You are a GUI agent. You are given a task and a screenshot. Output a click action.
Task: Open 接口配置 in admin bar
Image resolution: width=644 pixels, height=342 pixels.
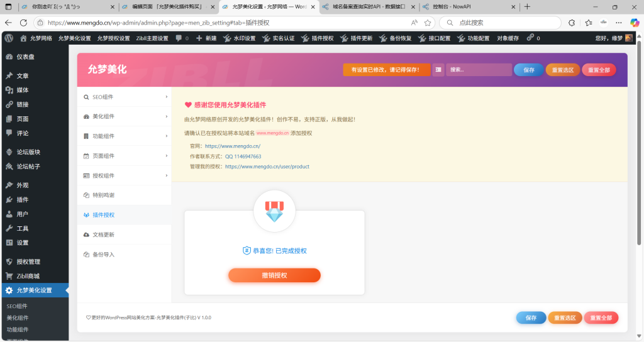point(435,38)
